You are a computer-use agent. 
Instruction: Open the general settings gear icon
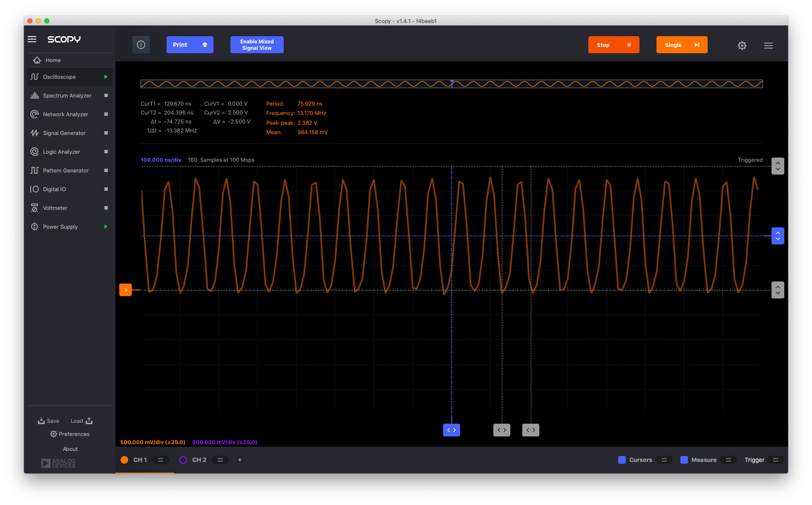742,45
